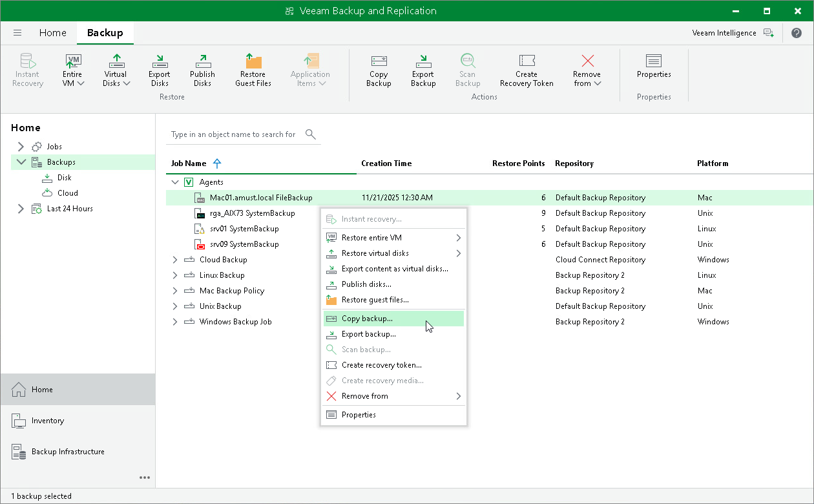Screen dimensions: 814x504
Task: Select Create recovery token... menu entry
Action: (381, 365)
